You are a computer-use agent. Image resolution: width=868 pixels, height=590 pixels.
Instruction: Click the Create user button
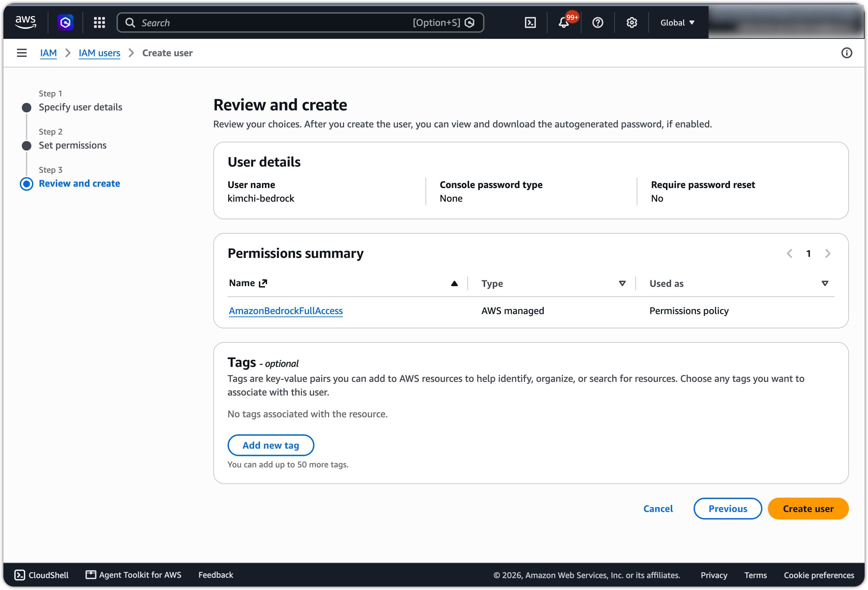pos(808,509)
